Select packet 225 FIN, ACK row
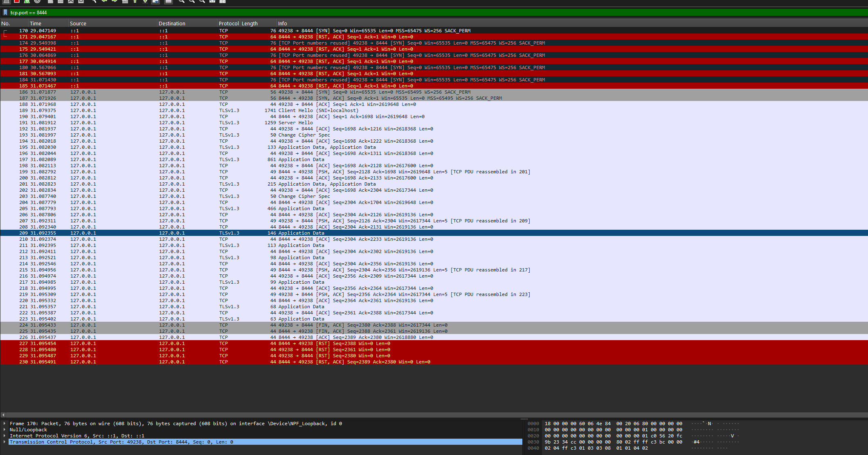 434,331
